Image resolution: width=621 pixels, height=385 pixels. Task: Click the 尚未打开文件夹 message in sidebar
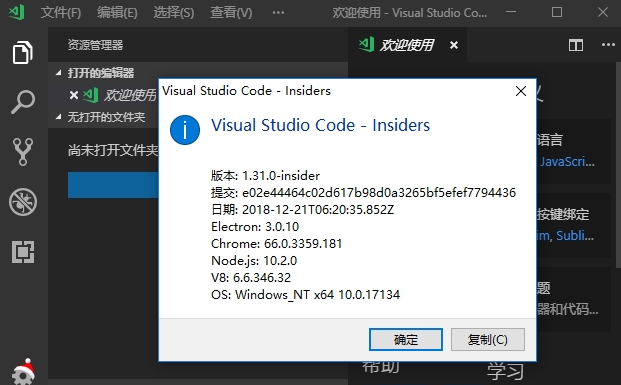(x=113, y=150)
